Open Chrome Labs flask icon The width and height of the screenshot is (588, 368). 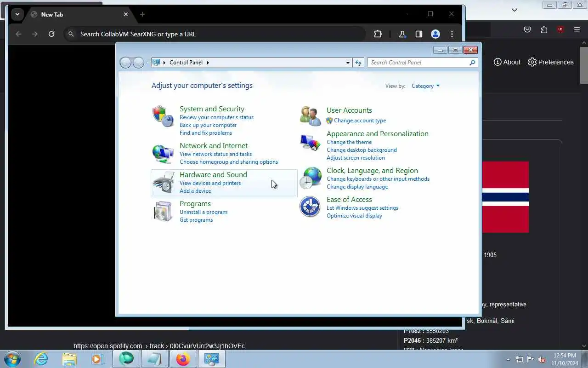pos(402,34)
